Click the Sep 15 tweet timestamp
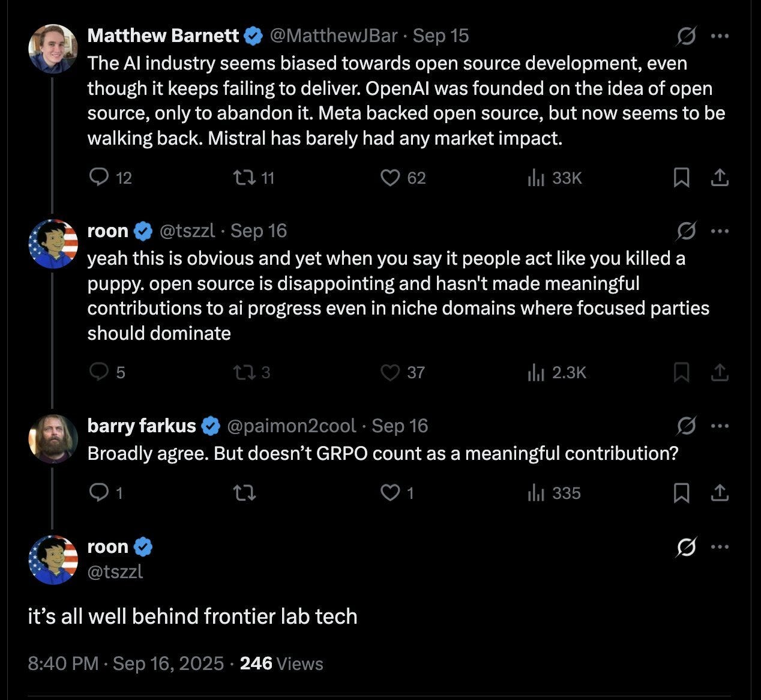The image size is (761, 700). coord(441,36)
